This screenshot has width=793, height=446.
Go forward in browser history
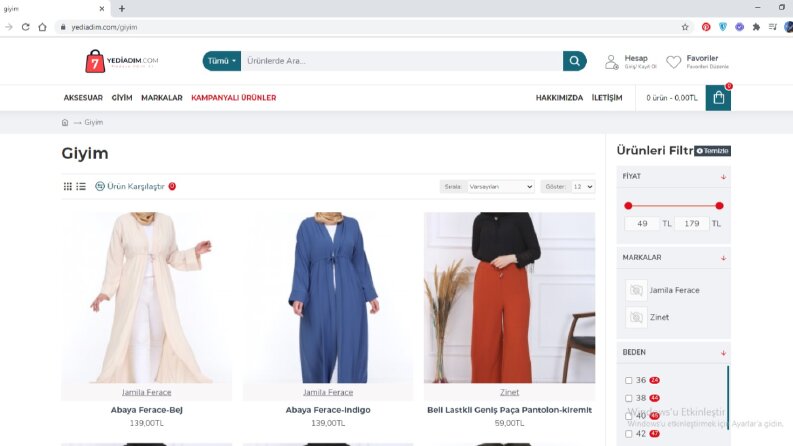pyautogui.click(x=9, y=27)
